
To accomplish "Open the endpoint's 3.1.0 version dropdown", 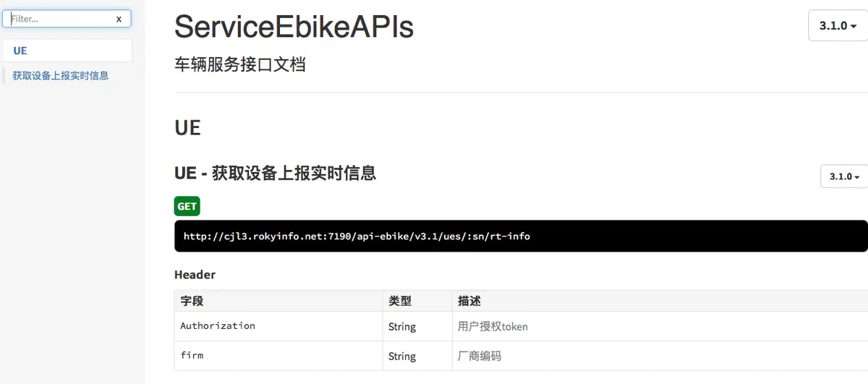I will pyautogui.click(x=844, y=176).
